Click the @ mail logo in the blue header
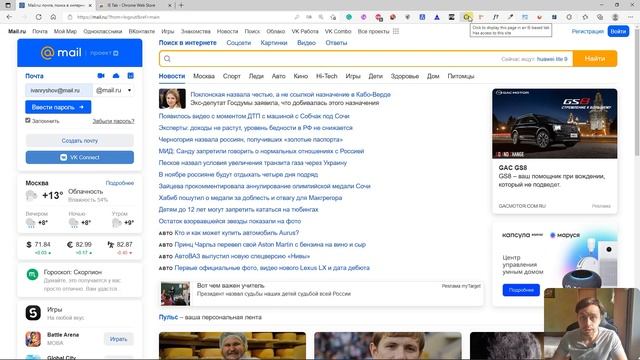 click(61, 53)
